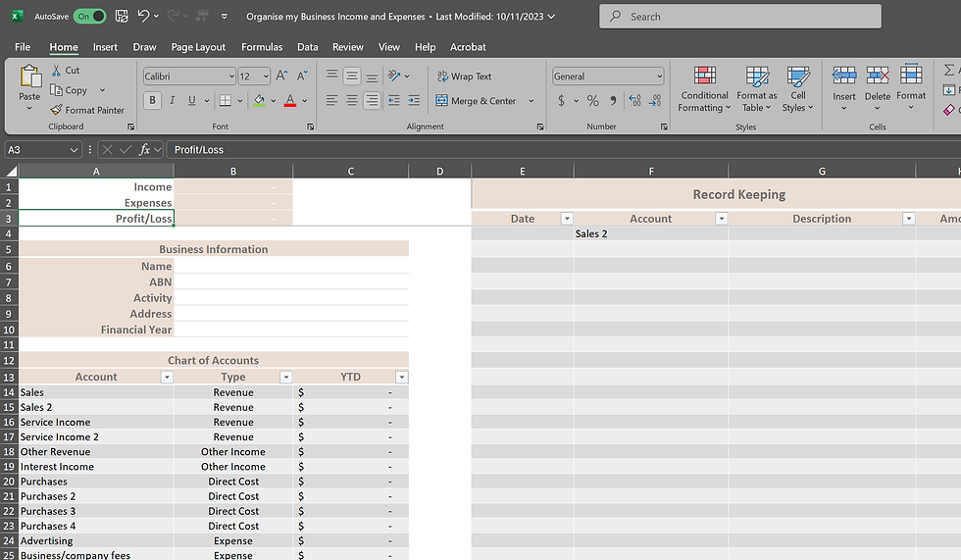Click the Search box in title bar
This screenshot has width=961, height=560.
point(740,17)
